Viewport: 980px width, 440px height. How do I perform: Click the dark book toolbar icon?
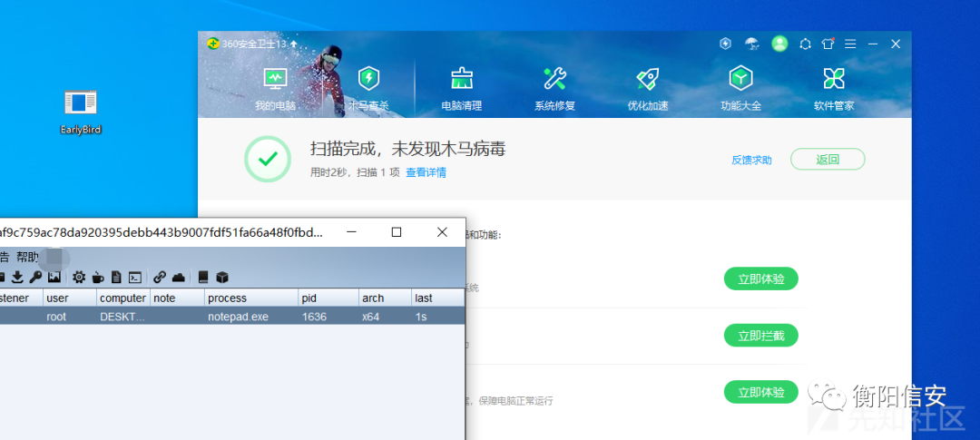[202, 277]
